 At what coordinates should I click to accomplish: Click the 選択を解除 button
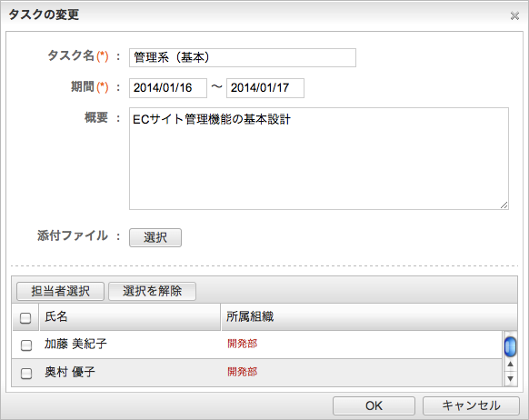[x=152, y=291]
